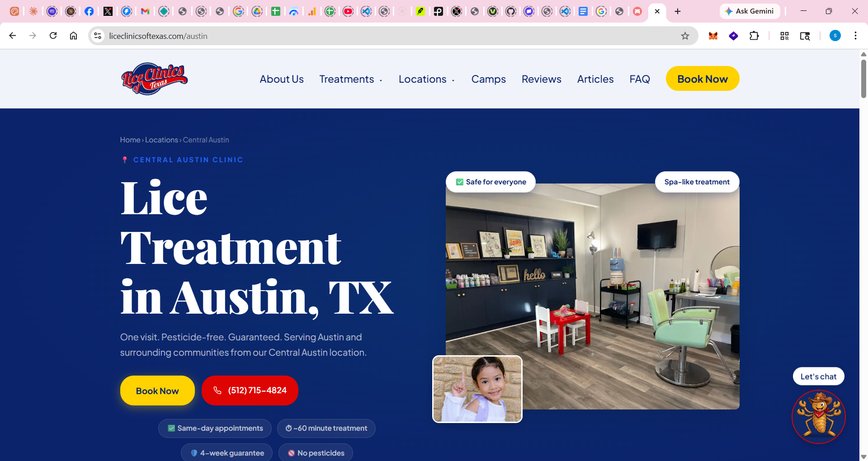Open the About Us page
Image resolution: width=868 pixels, height=461 pixels.
pos(282,79)
